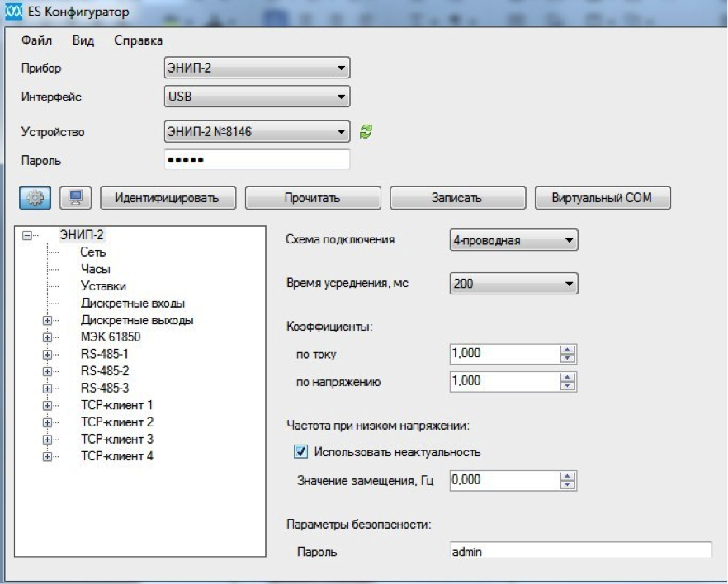Screen dimensions: 728x584
Task: Select Часы in the tree
Action: click(96, 269)
